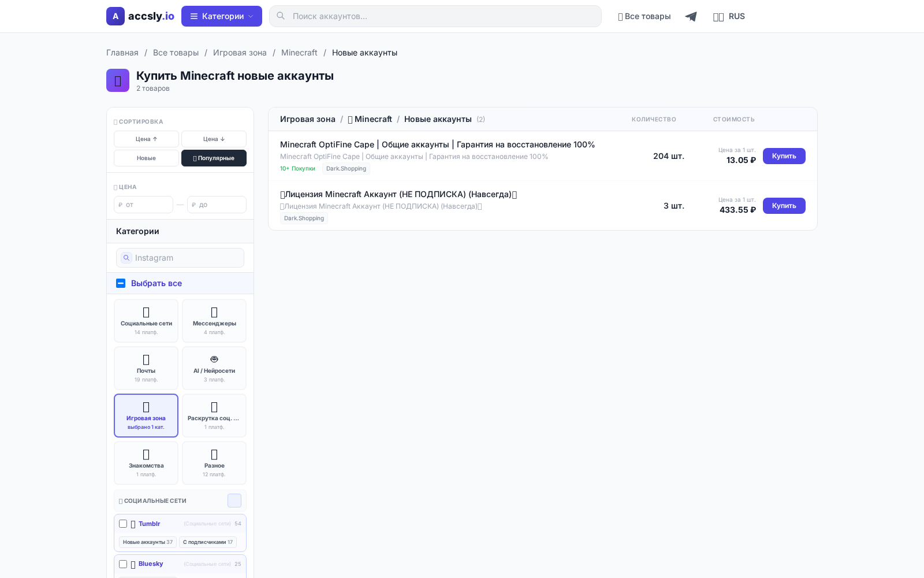Click Купить for Лицензия Minecraft Аккаунт

coord(784,206)
